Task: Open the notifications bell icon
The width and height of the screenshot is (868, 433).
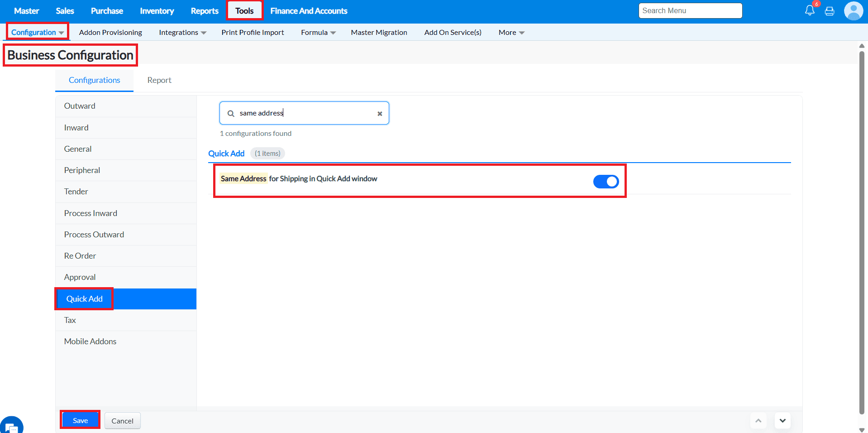Action: tap(810, 10)
